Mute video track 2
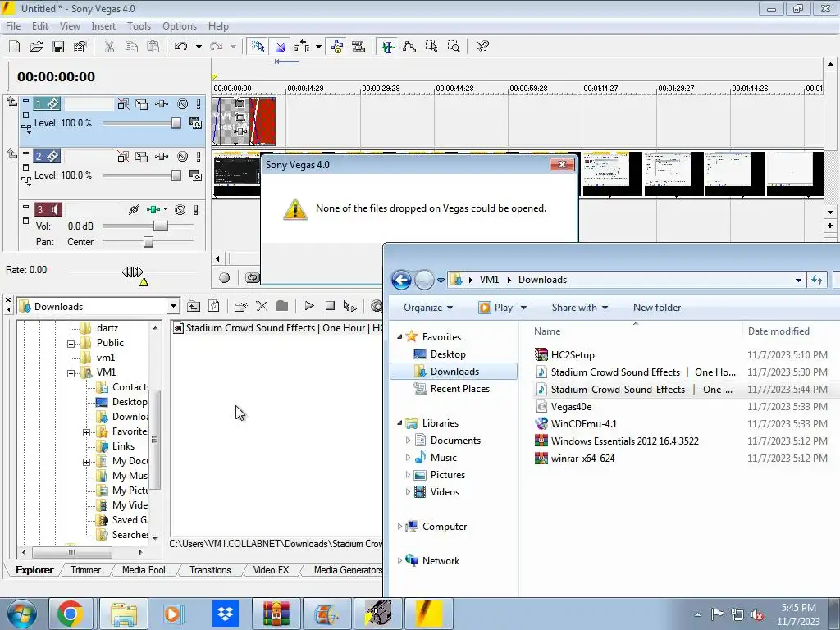This screenshot has height=630, width=840. [183, 157]
